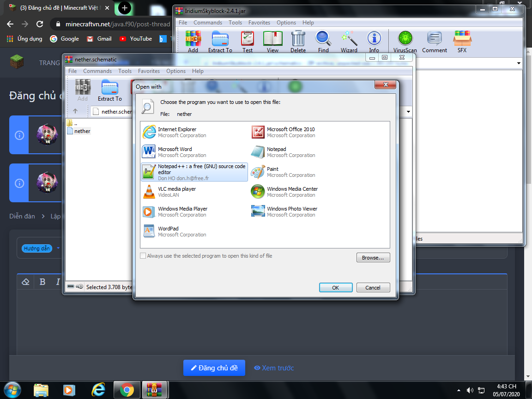Go up one folder in nether.schematic window
This screenshot has width=532, height=399.
[x=75, y=111]
